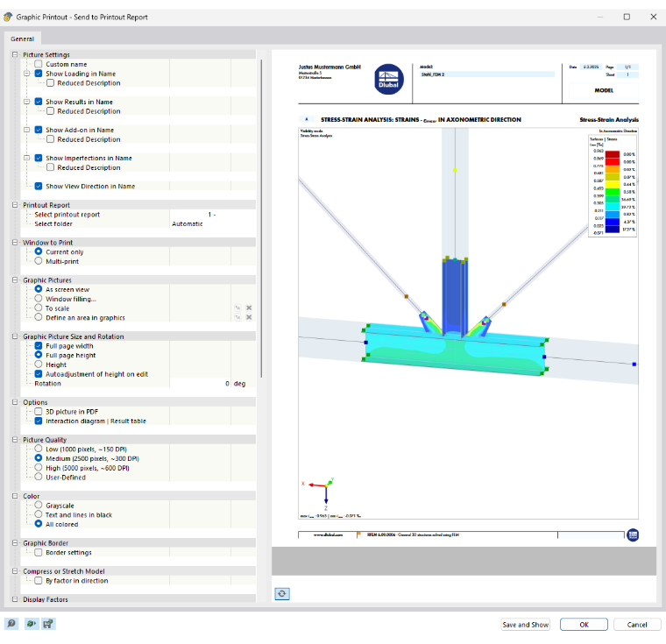Image resolution: width=666 pixels, height=644 pixels.
Task: Click the pick-in-graphics icon on To scale row
Action: [x=237, y=308]
